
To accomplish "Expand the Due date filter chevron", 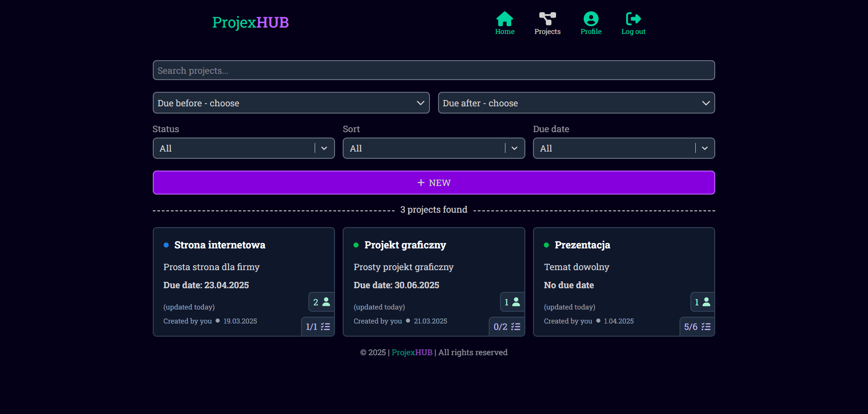I will [x=705, y=148].
